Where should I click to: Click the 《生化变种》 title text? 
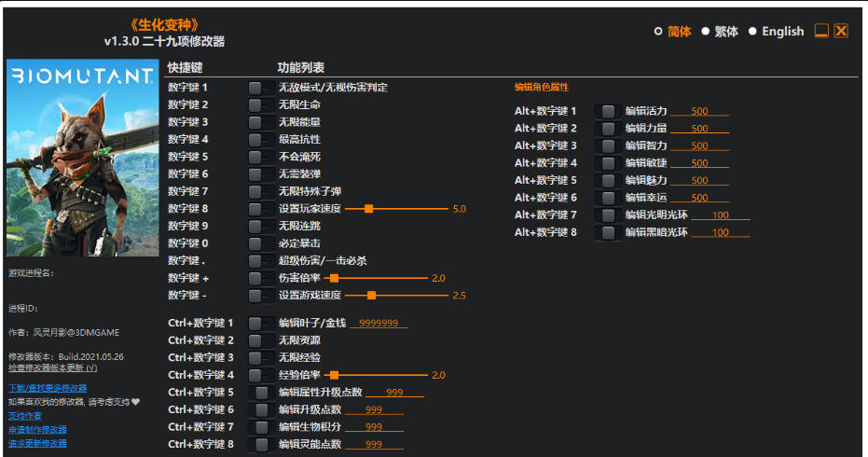(x=164, y=25)
